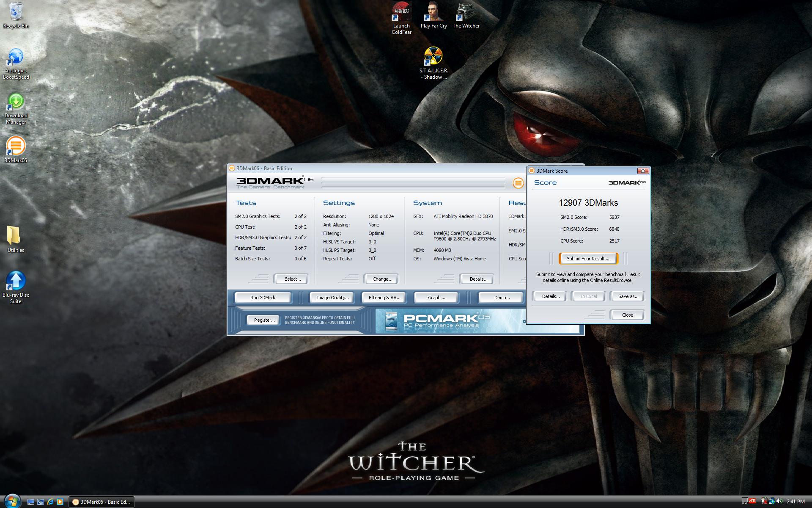812x508 pixels.
Task: Open Select... under Tests section
Action: [x=292, y=279]
